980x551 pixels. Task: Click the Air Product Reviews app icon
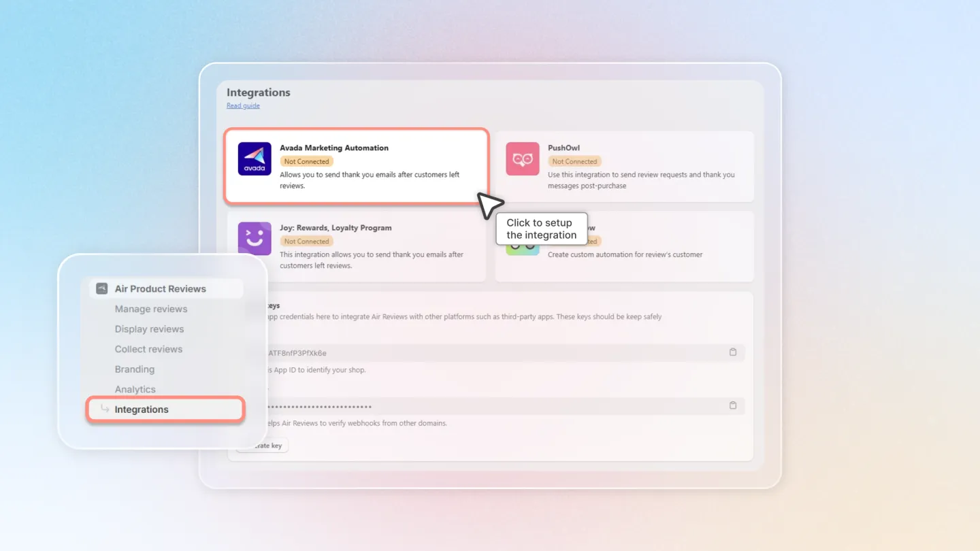(101, 288)
